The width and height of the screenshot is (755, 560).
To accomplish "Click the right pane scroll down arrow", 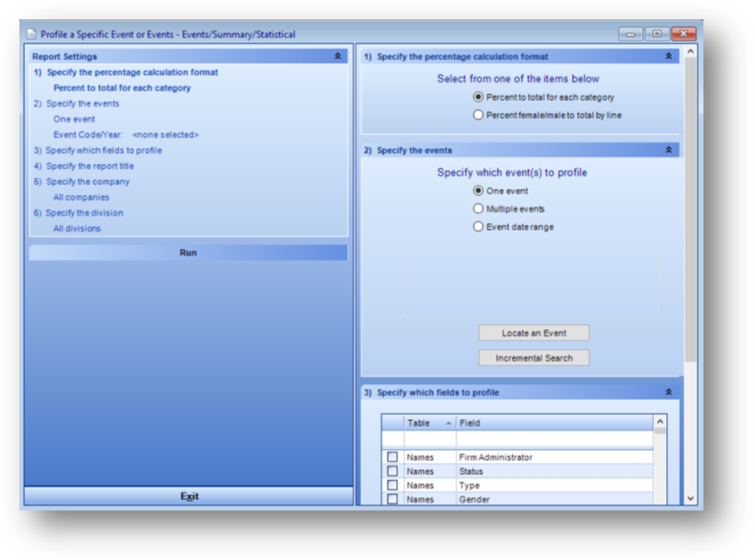I will [x=690, y=498].
